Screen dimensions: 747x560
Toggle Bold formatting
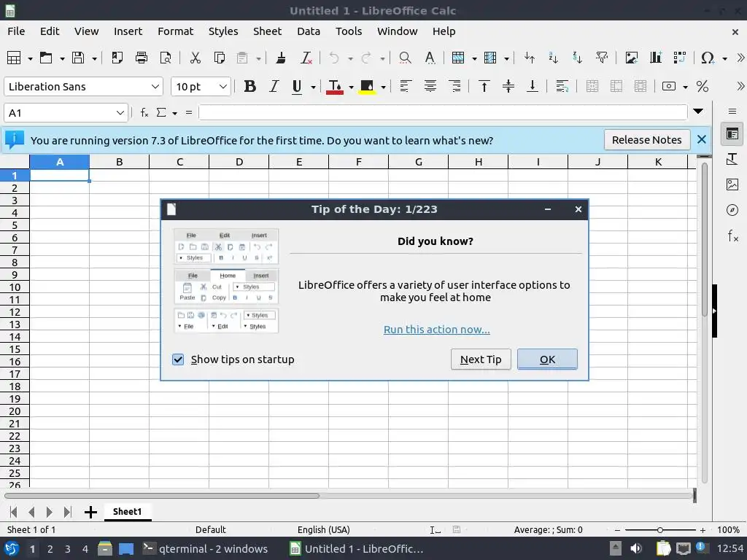click(x=249, y=86)
